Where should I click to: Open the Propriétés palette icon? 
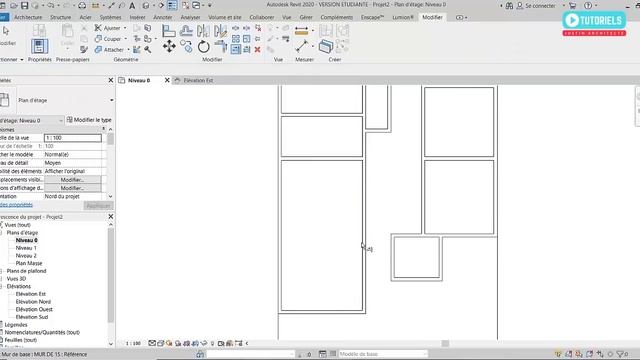coord(40,46)
